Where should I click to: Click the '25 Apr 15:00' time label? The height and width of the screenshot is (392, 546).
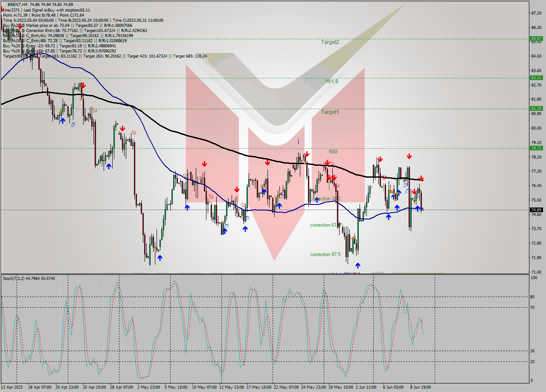point(95,387)
